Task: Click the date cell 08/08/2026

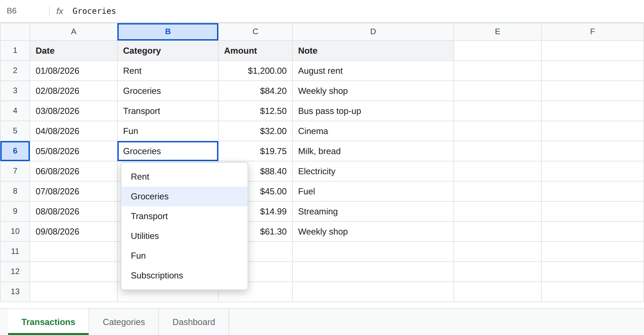Action: (74, 211)
